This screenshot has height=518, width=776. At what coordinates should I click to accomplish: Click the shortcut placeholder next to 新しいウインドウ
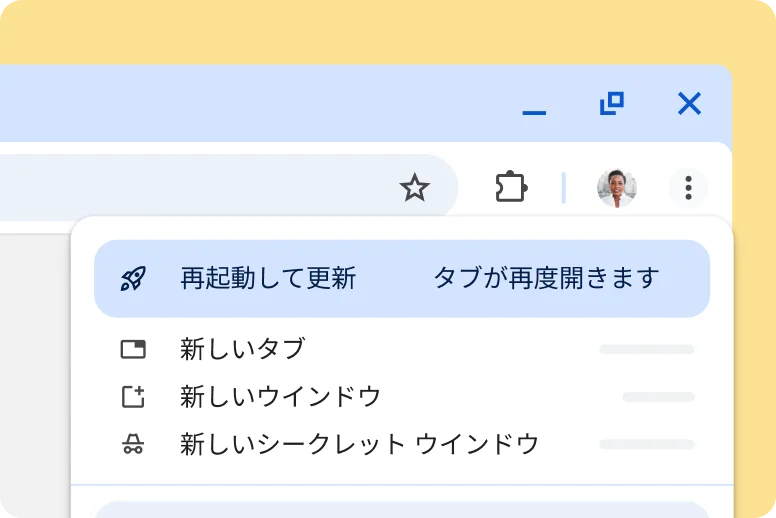[658, 397]
